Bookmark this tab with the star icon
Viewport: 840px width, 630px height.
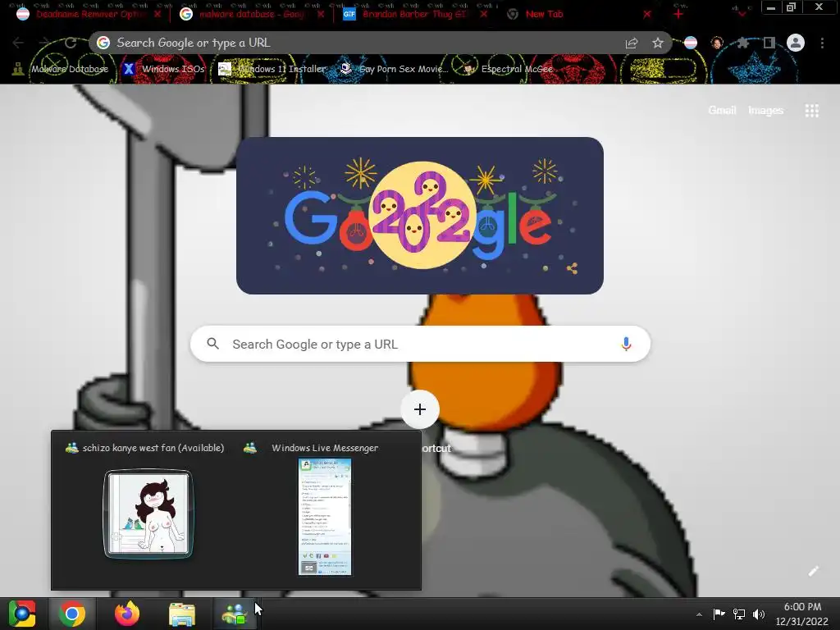click(x=658, y=43)
